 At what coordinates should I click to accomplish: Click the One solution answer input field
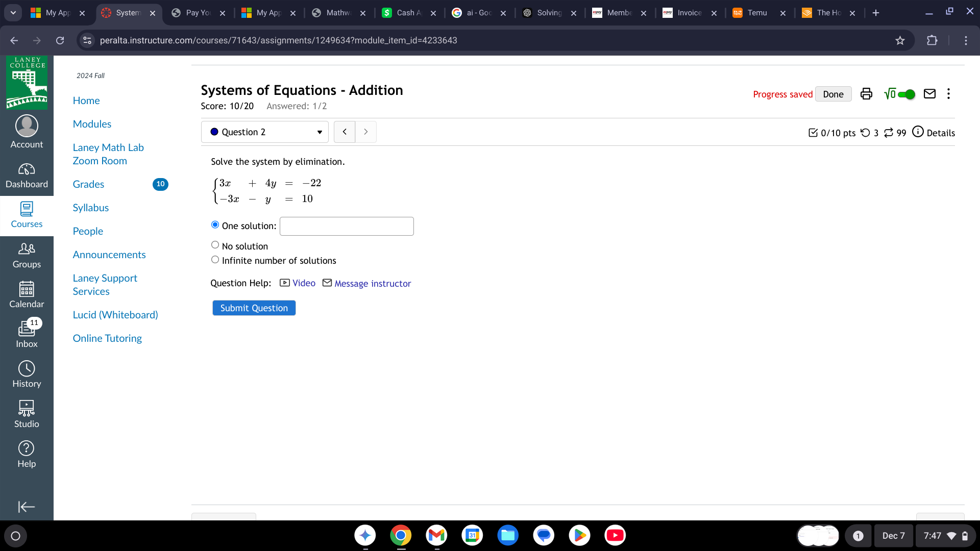tap(347, 227)
